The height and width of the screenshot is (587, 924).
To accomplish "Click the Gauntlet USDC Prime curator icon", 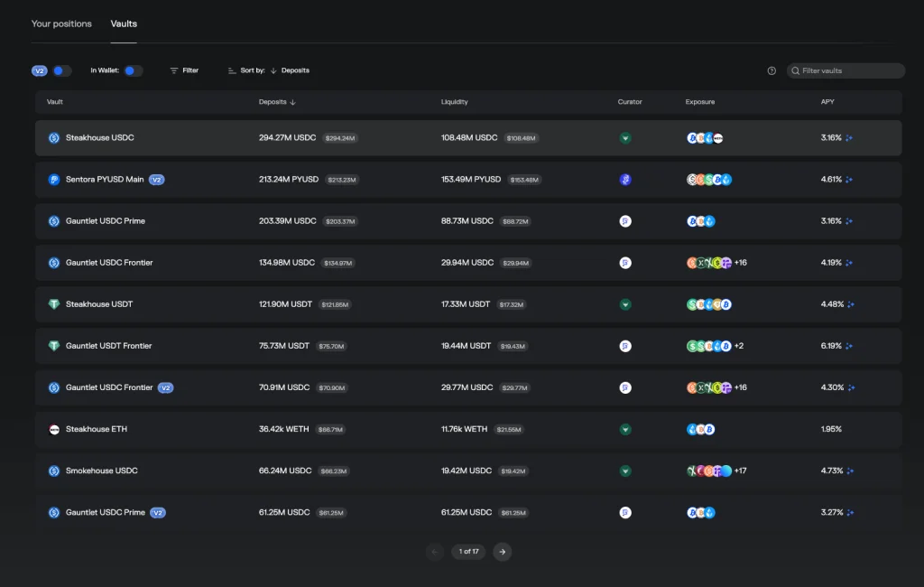I will [625, 221].
